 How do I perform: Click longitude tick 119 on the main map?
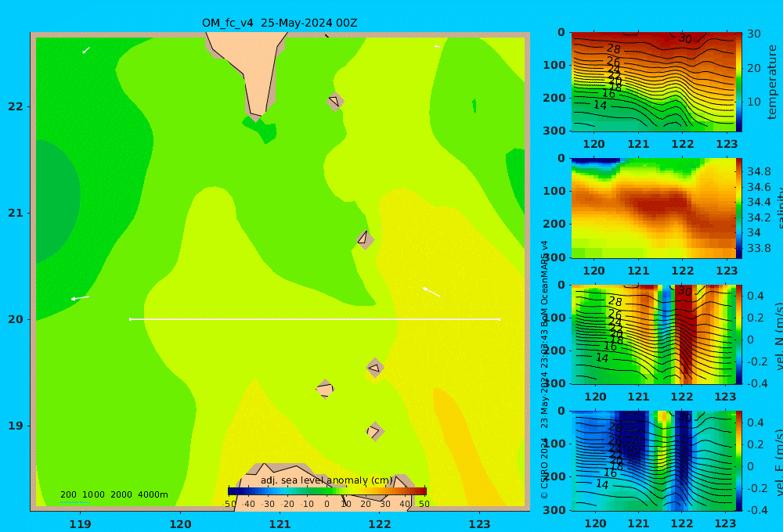(81, 524)
